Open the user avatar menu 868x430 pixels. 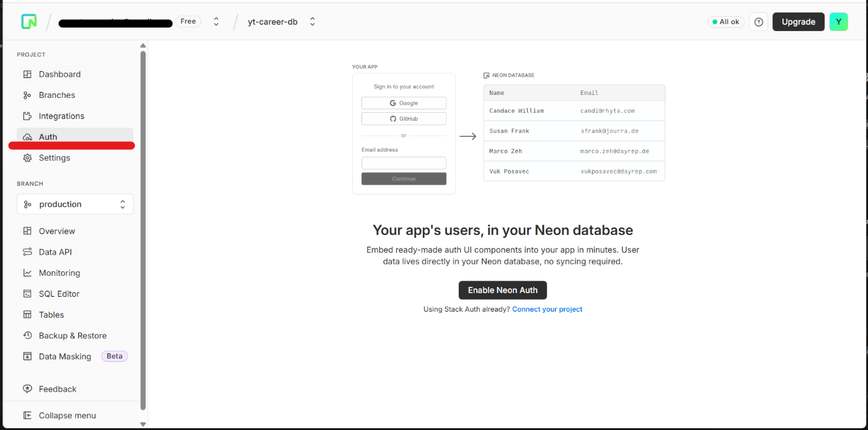point(838,22)
